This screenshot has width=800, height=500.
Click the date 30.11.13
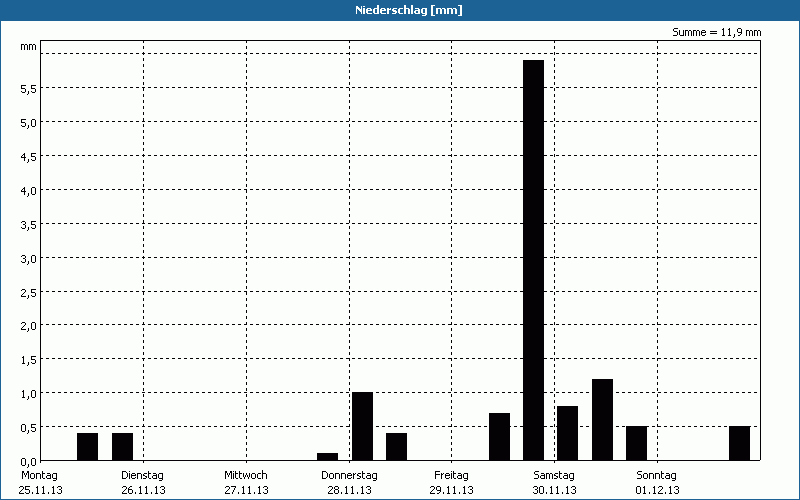point(555,490)
